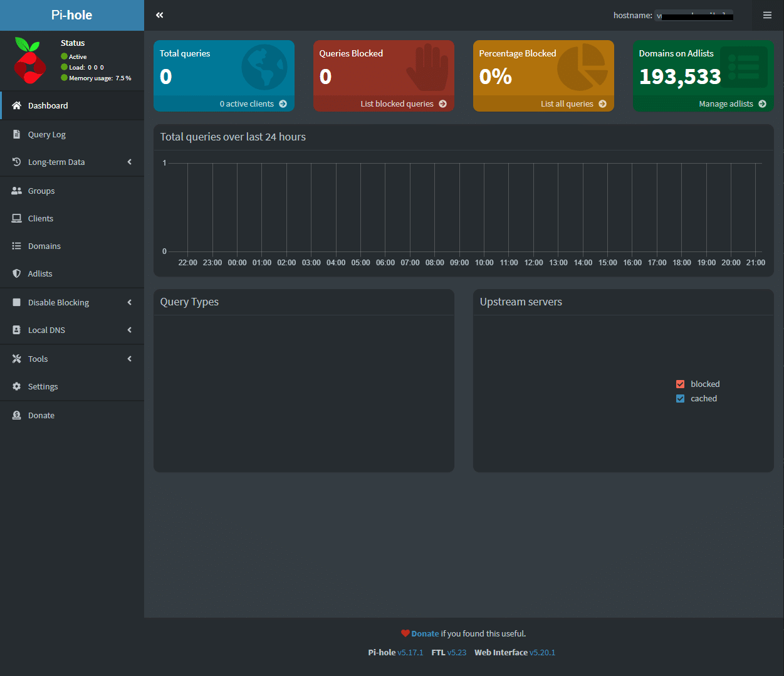Click the Groups people icon
This screenshot has width=784, height=676.
[17, 191]
